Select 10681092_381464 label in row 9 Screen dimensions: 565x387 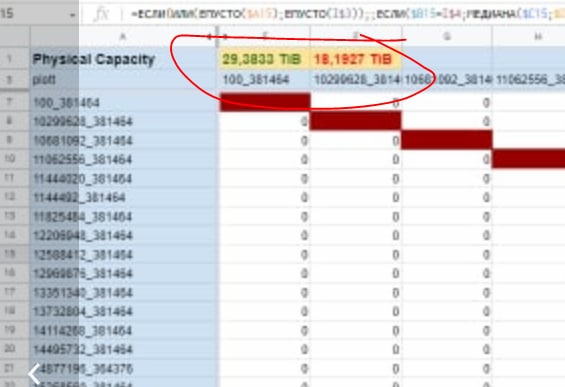coord(124,141)
